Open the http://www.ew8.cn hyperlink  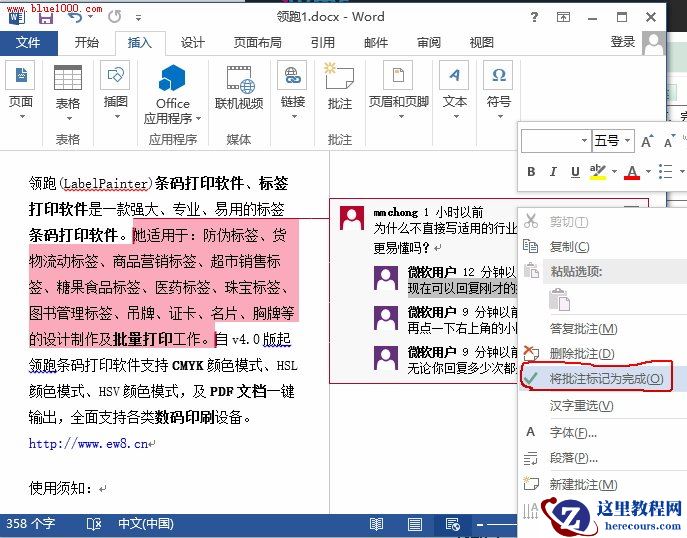(x=89, y=443)
